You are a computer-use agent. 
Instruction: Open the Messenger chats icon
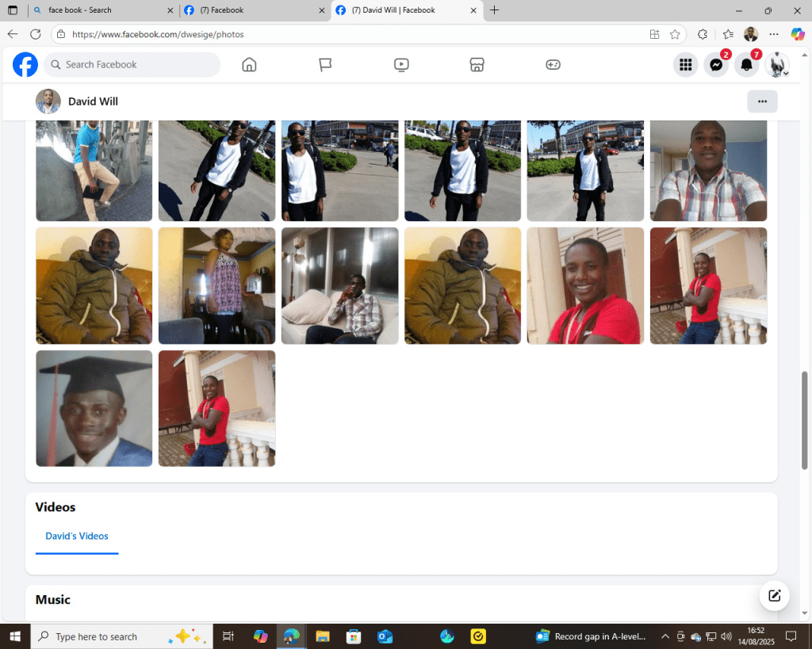coord(715,65)
